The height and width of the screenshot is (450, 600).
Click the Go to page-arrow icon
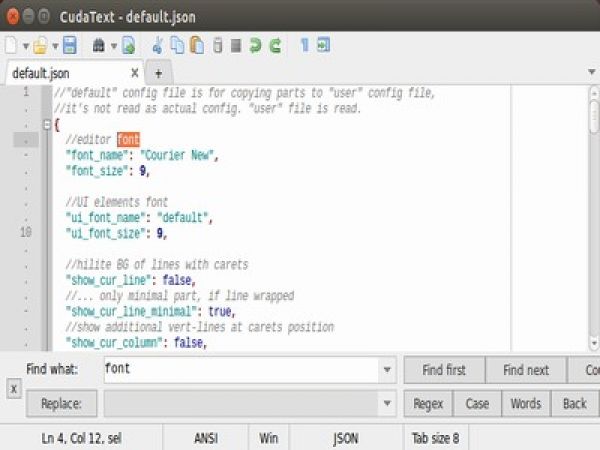pyautogui.click(x=129, y=45)
